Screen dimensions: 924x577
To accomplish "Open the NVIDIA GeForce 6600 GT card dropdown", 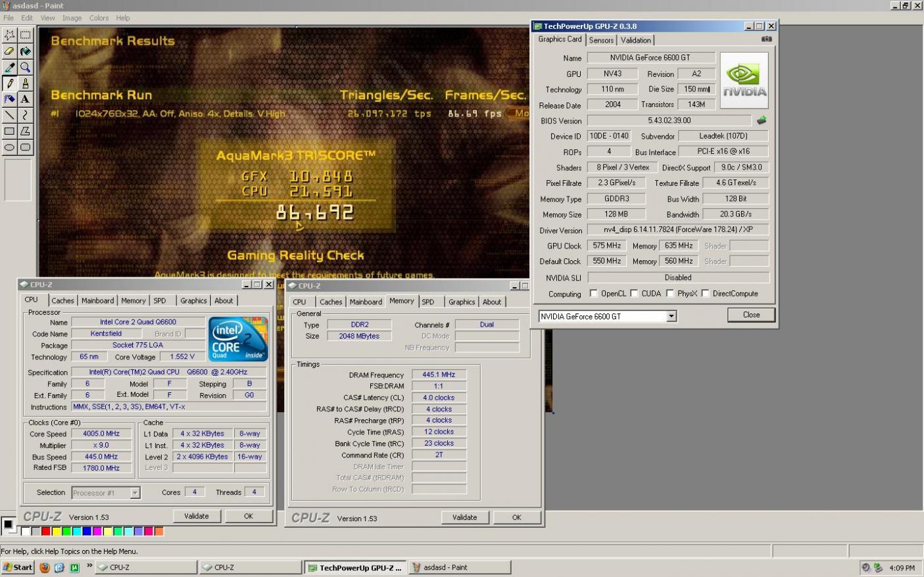I will click(671, 317).
